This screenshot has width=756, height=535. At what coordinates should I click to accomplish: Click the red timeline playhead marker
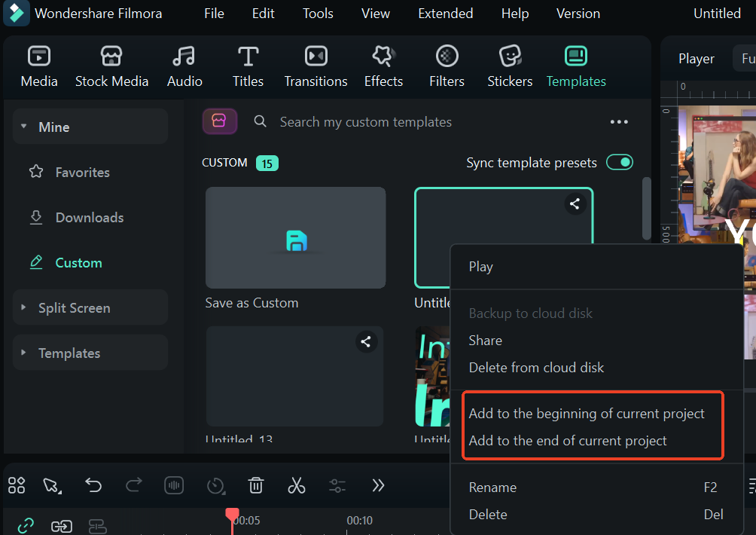(232, 515)
